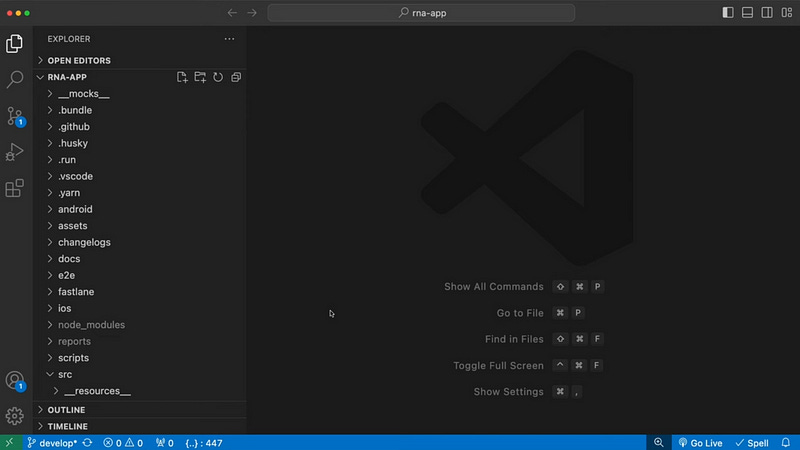Click Go to File hint text
The height and width of the screenshot is (450, 800).
tap(520, 313)
